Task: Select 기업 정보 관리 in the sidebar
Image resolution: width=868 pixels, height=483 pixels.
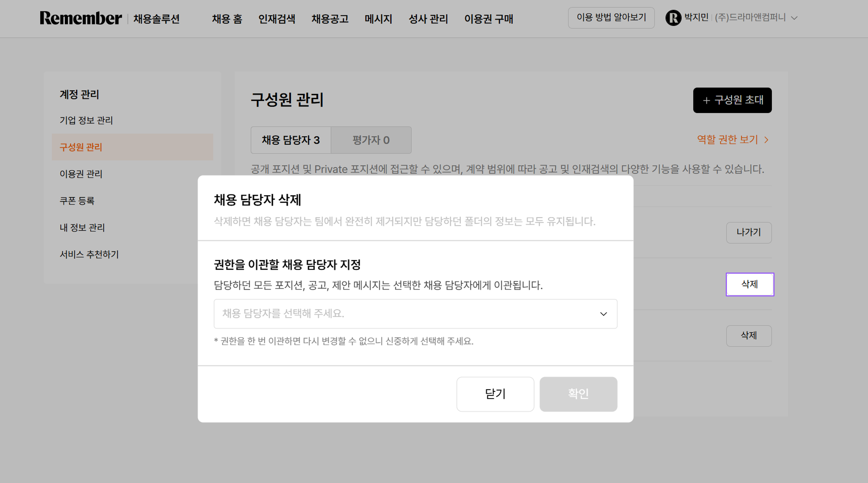Action: (87, 120)
